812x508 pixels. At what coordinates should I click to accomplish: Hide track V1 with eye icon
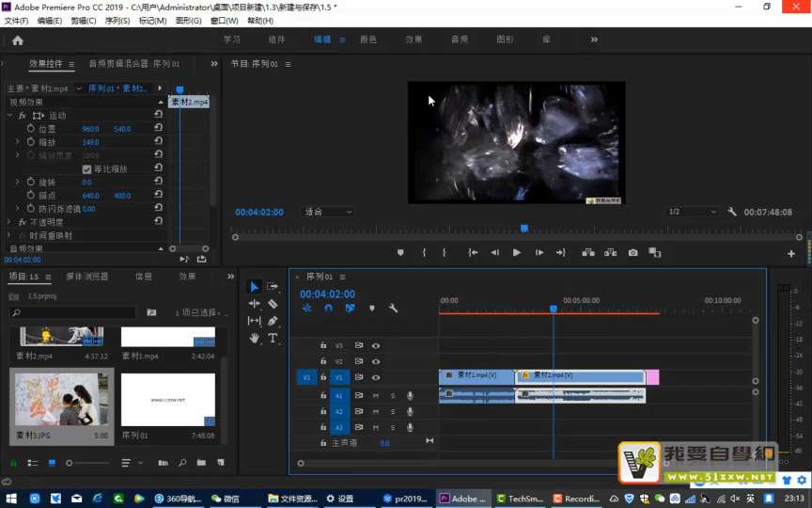coord(375,377)
